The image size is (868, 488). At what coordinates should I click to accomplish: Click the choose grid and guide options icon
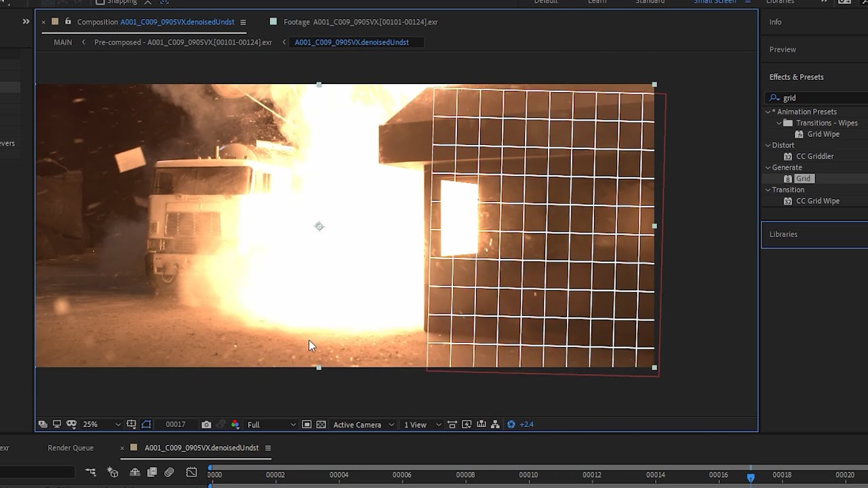pyautogui.click(x=132, y=424)
